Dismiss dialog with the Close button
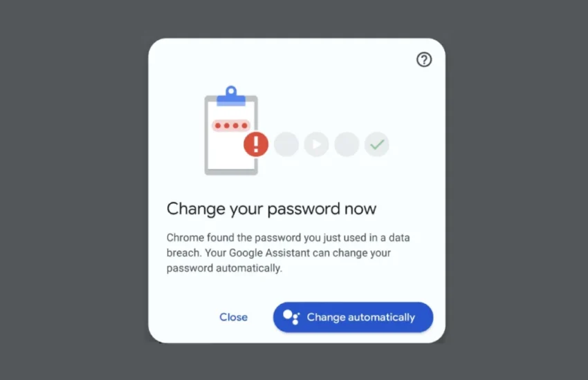 [233, 317]
